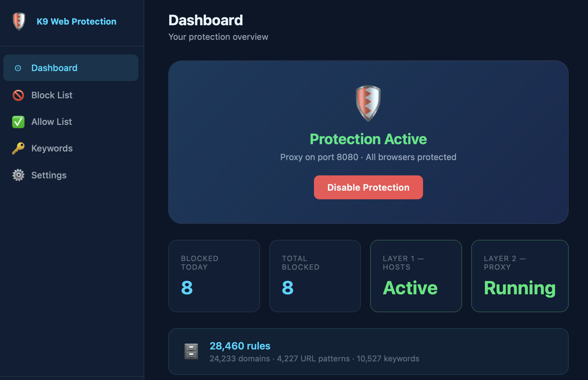Screen dimensions: 588x380
Task: Click the Protection Active status heading
Action: [368, 139]
